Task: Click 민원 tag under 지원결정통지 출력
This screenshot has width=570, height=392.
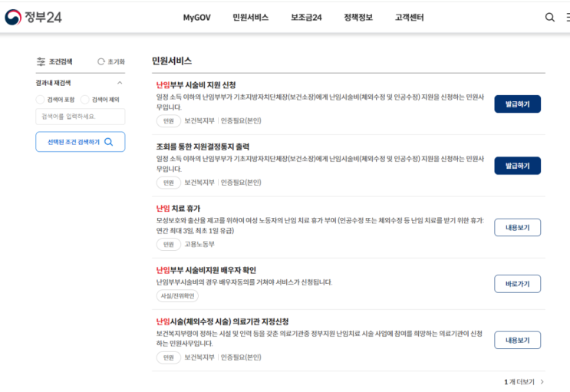Action: (x=169, y=183)
